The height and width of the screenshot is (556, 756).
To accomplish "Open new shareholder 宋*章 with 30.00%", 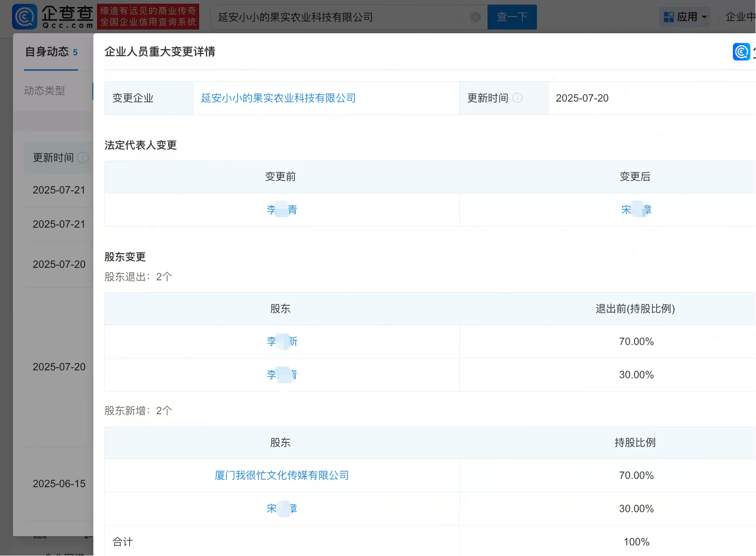I will 282,508.
